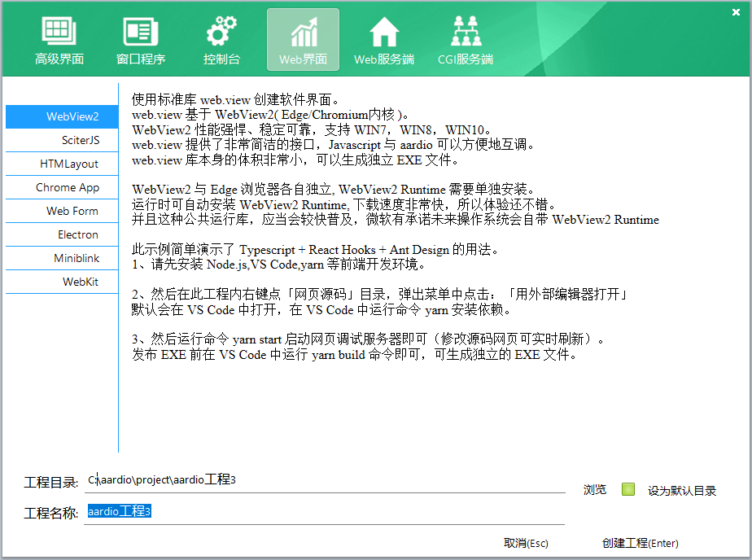Select WebView2 in the sidebar

coord(62,116)
